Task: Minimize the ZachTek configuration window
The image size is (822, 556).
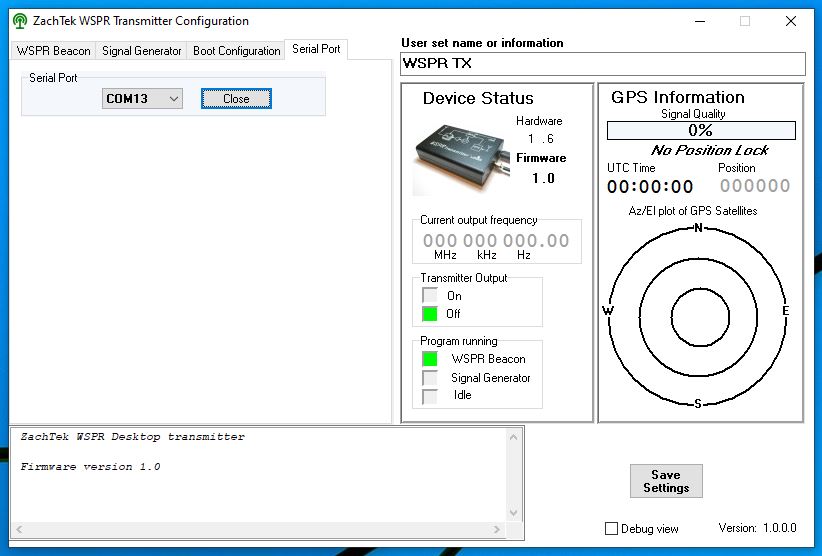Action: click(x=700, y=21)
